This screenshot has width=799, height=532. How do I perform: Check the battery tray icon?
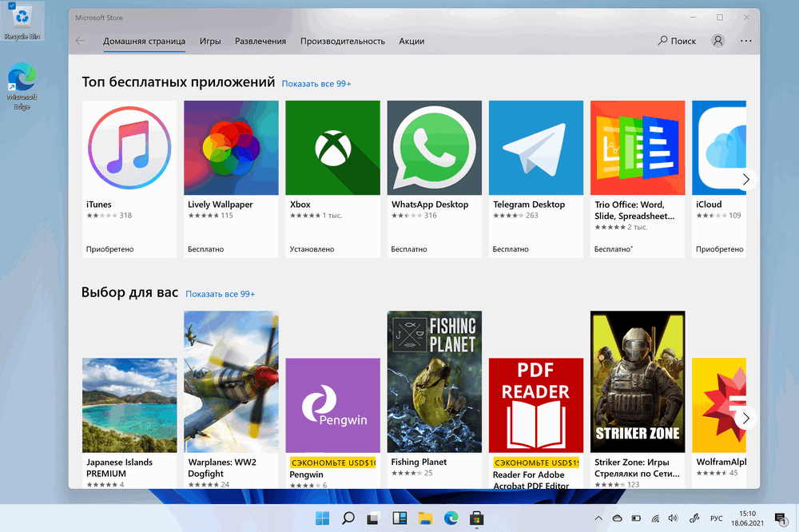tap(637, 518)
